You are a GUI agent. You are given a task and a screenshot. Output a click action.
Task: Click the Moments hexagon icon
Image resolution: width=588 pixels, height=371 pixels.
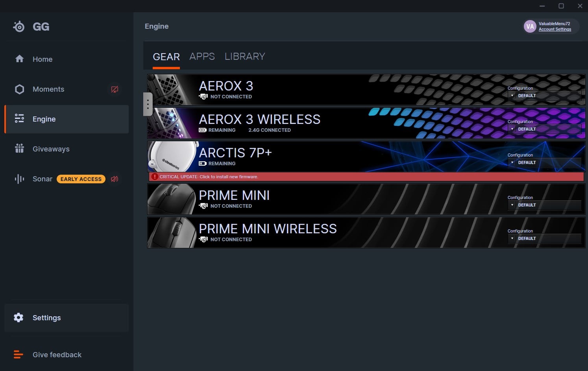[19, 89]
